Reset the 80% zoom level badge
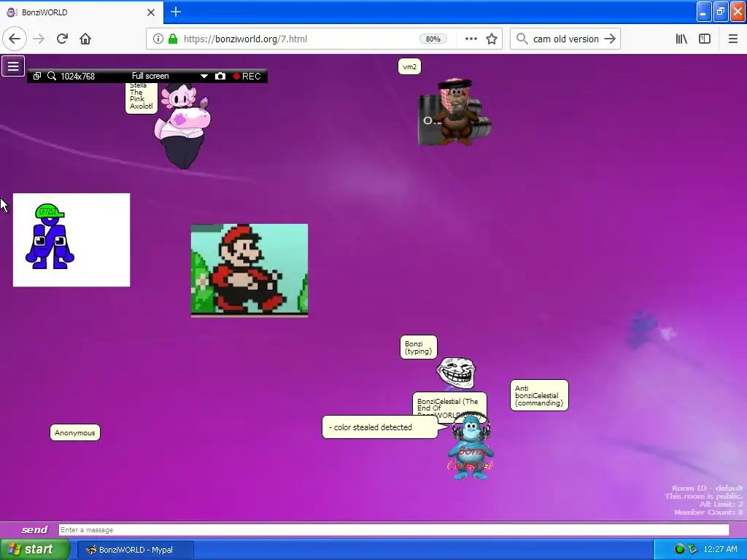747x560 pixels. (x=433, y=39)
